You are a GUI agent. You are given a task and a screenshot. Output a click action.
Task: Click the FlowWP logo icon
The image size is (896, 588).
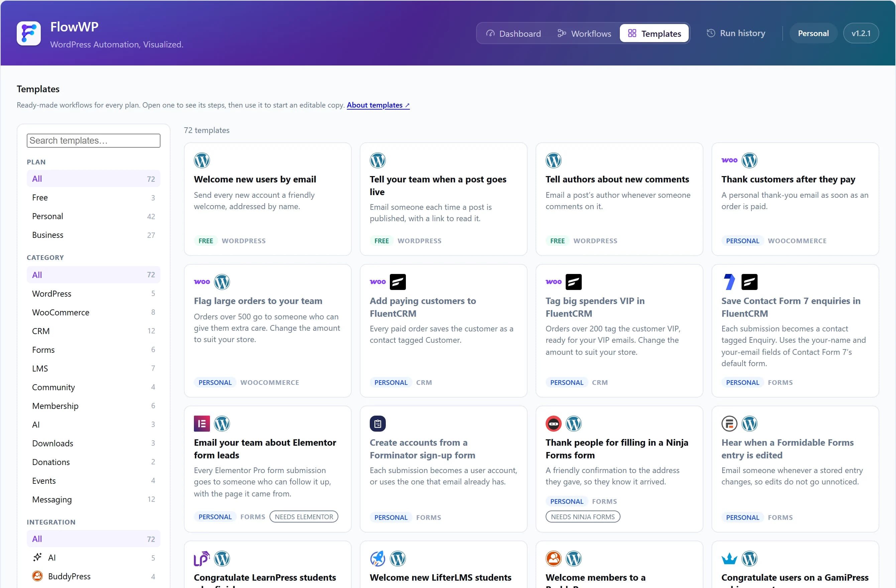29,33
